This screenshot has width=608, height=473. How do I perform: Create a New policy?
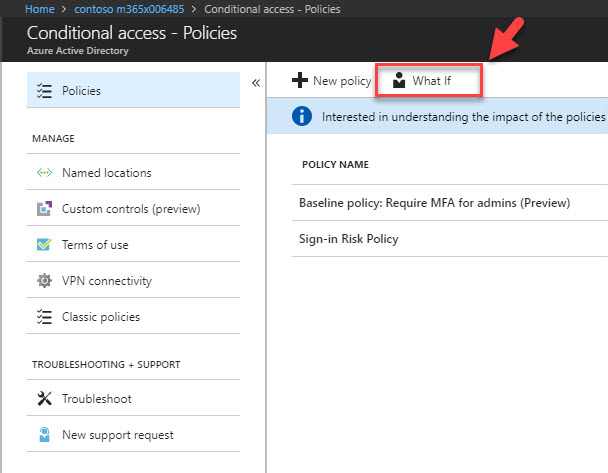pyautogui.click(x=332, y=81)
